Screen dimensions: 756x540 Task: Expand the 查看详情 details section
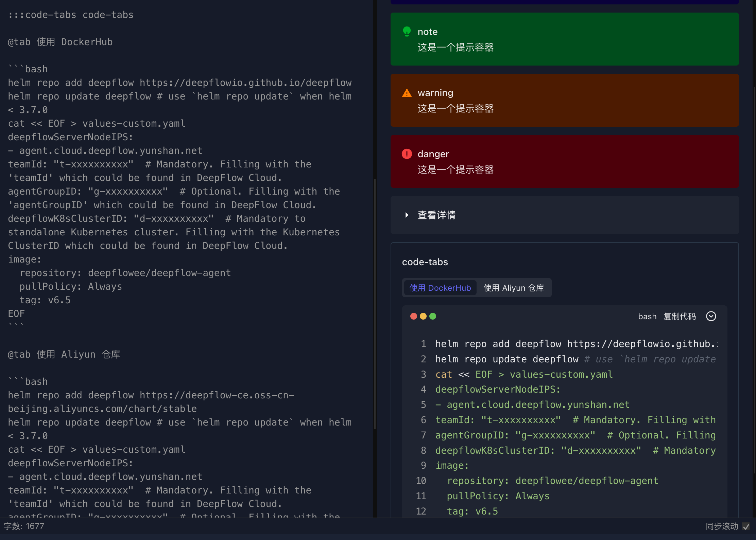437,215
